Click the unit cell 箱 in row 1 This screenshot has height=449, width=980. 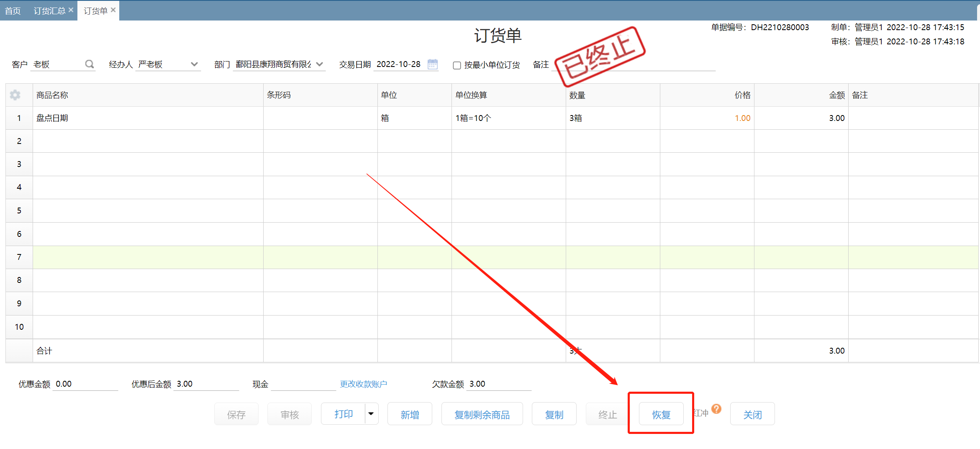(x=415, y=118)
